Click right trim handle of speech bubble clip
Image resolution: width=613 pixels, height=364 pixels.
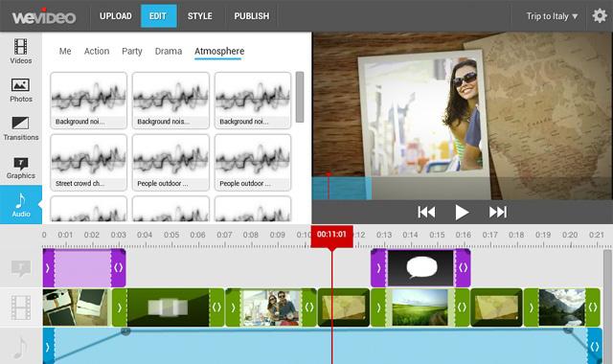463,268
